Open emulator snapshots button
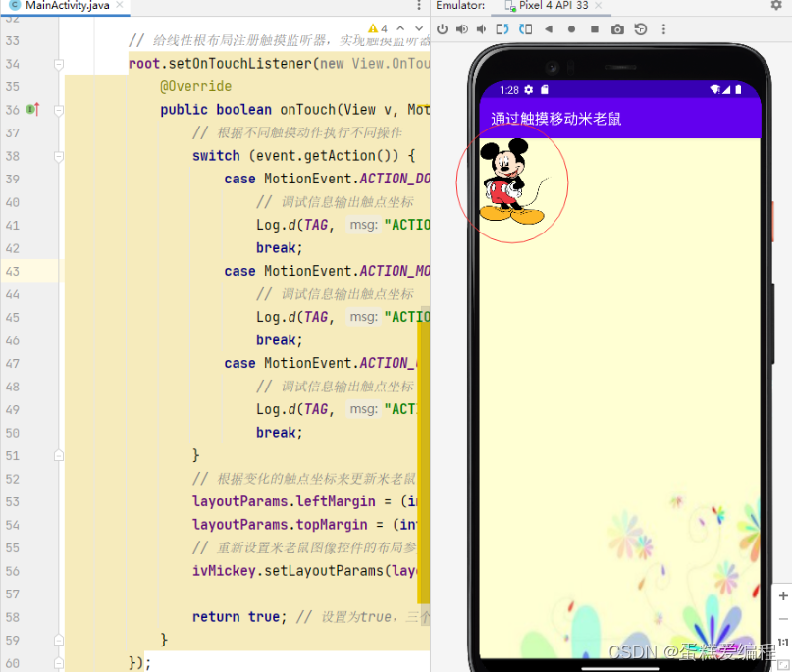 click(641, 29)
